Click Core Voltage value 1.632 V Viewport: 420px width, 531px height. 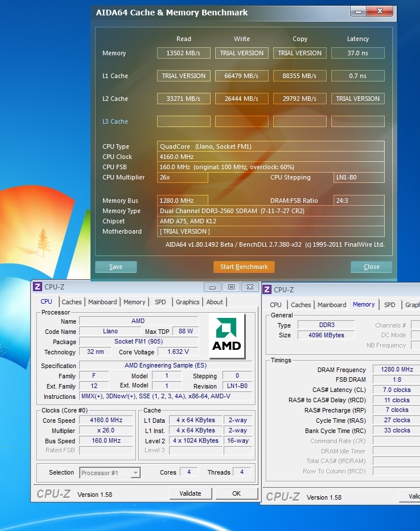pyautogui.click(x=178, y=352)
